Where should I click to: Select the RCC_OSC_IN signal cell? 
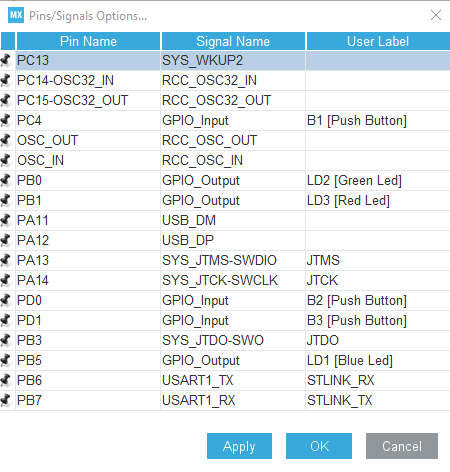(x=233, y=160)
